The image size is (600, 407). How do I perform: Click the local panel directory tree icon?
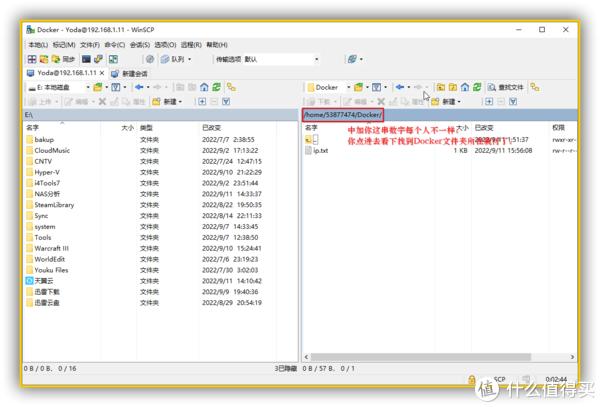click(231, 87)
